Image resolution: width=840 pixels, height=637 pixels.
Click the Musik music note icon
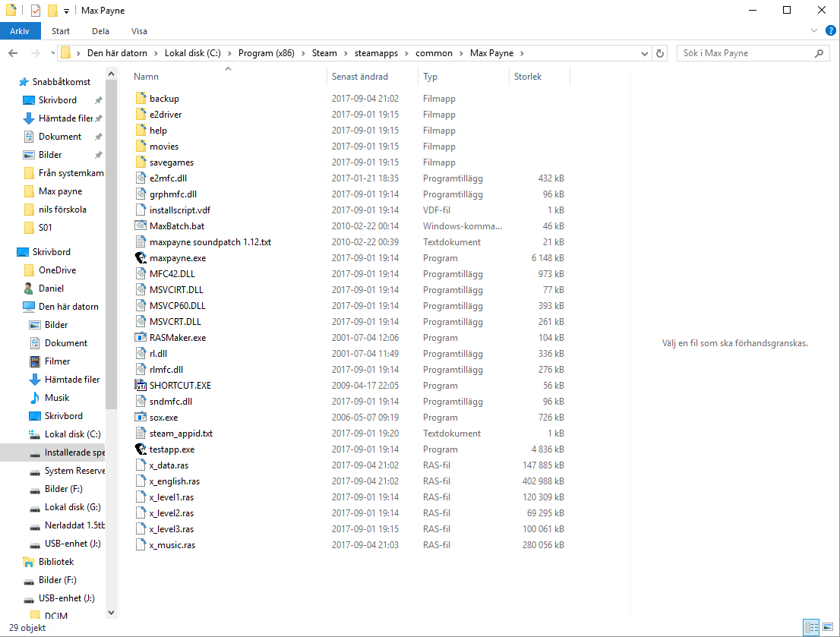pyautogui.click(x=35, y=398)
